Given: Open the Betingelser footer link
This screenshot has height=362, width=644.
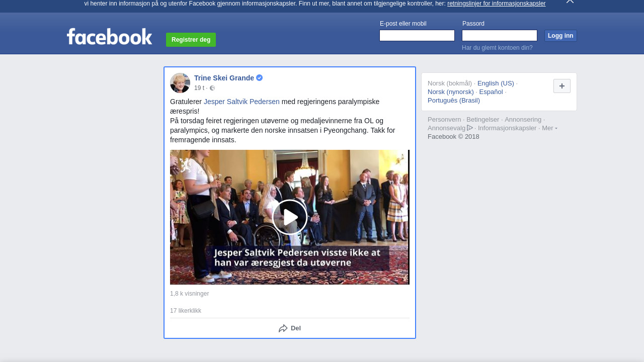Looking at the screenshot, I should click(483, 120).
